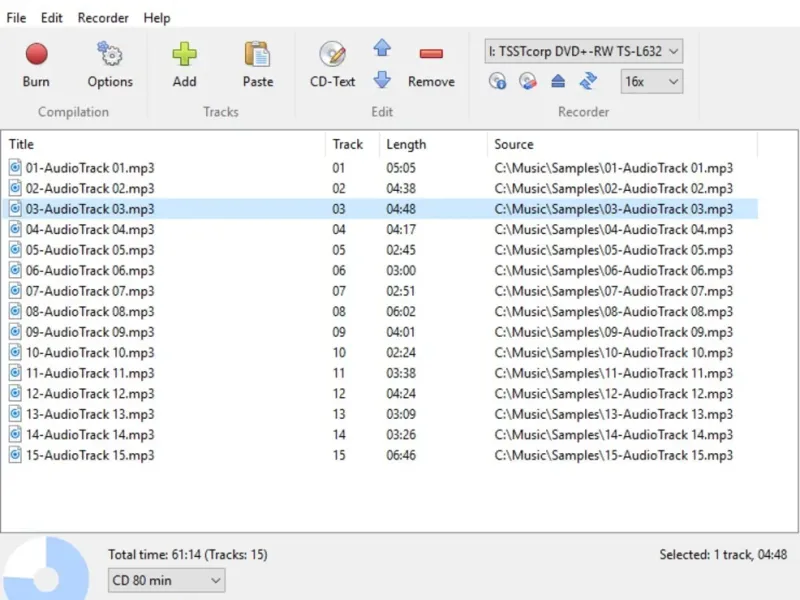The width and height of the screenshot is (800, 600).
Task: Click the erase disc icon
Action: (528, 81)
